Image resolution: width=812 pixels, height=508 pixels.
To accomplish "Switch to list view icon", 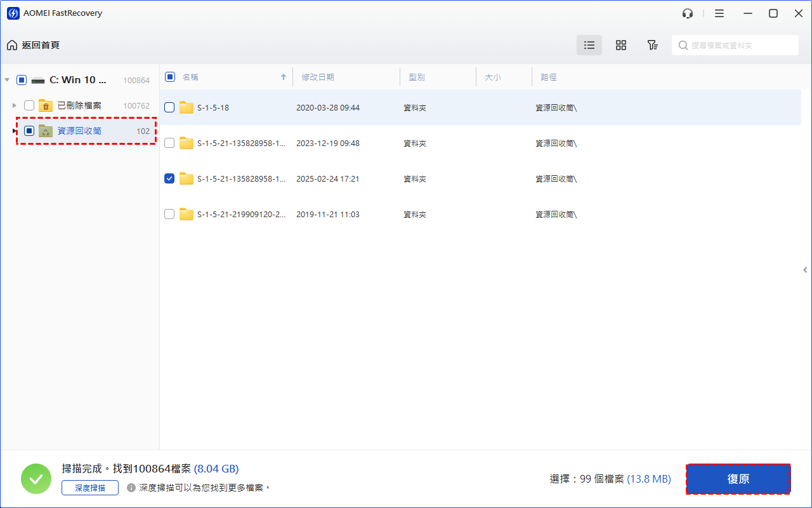I will [x=589, y=45].
